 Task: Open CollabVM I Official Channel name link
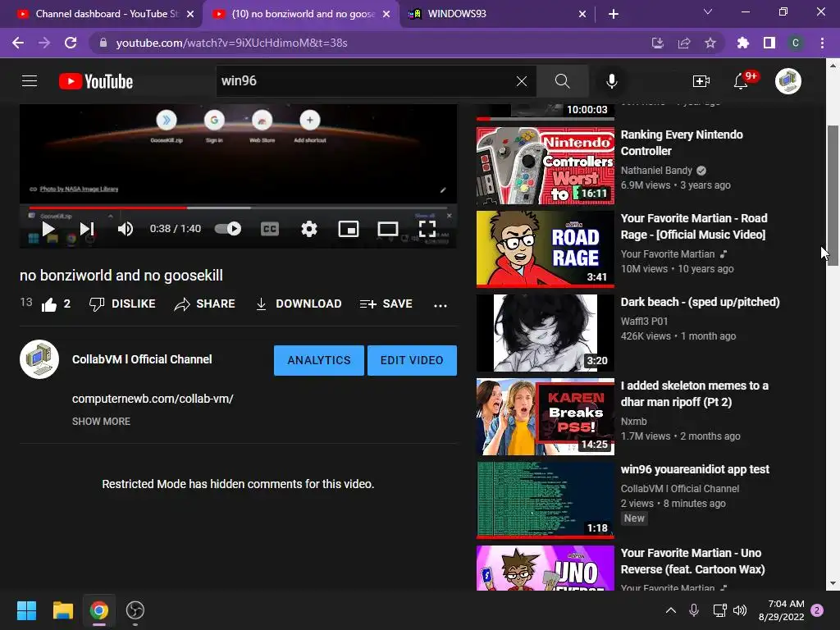tap(142, 359)
